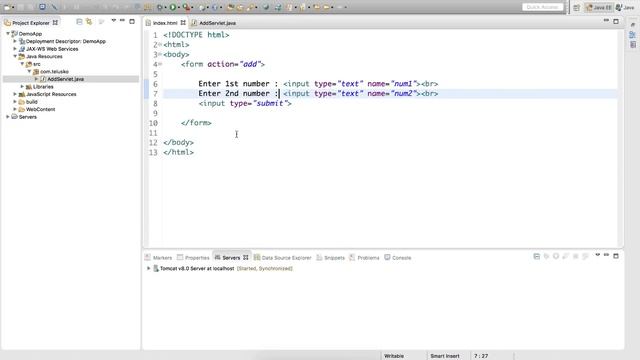Switch to the Java perspective
The height and width of the screenshot is (360, 640).
pyautogui.click(x=625, y=7)
